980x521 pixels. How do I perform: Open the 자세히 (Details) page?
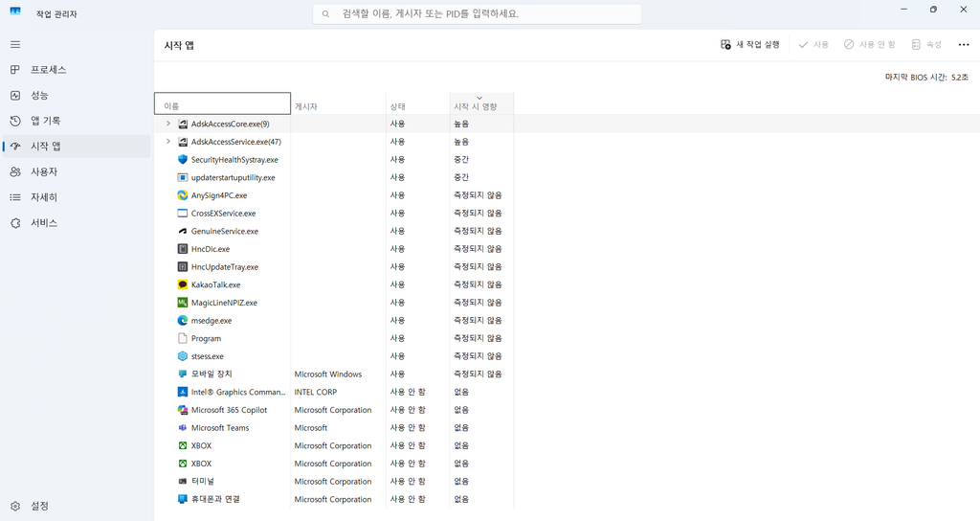click(x=77, y=197)
